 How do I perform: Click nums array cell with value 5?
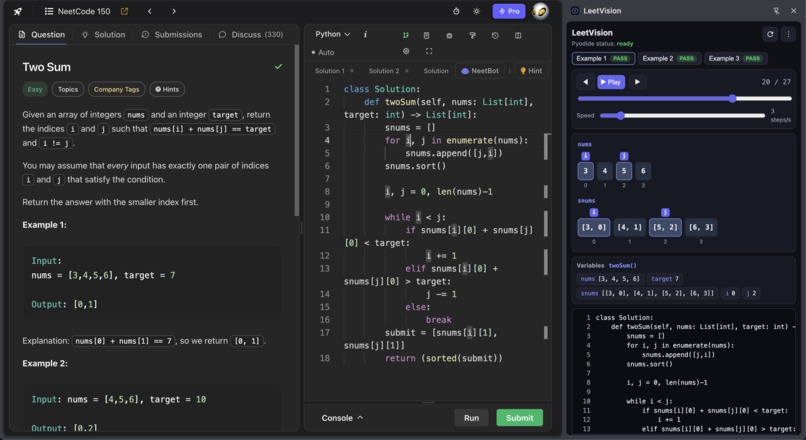(624, 171)
